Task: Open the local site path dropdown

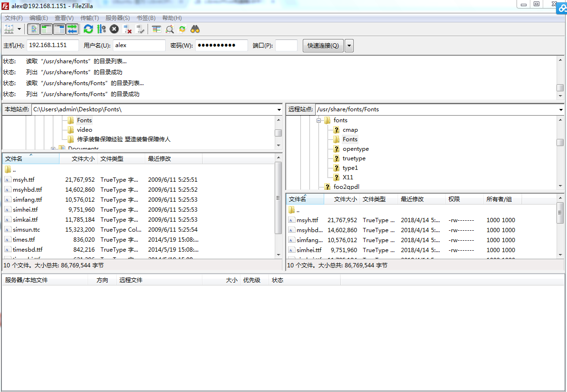Action: click(279, 109)
